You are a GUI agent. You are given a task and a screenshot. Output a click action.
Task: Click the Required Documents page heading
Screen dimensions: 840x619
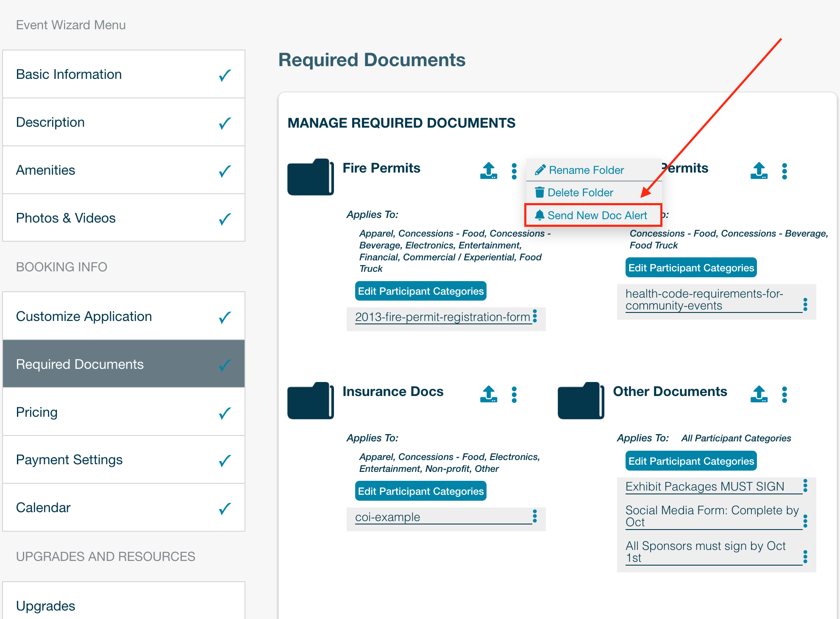(372, 60)
